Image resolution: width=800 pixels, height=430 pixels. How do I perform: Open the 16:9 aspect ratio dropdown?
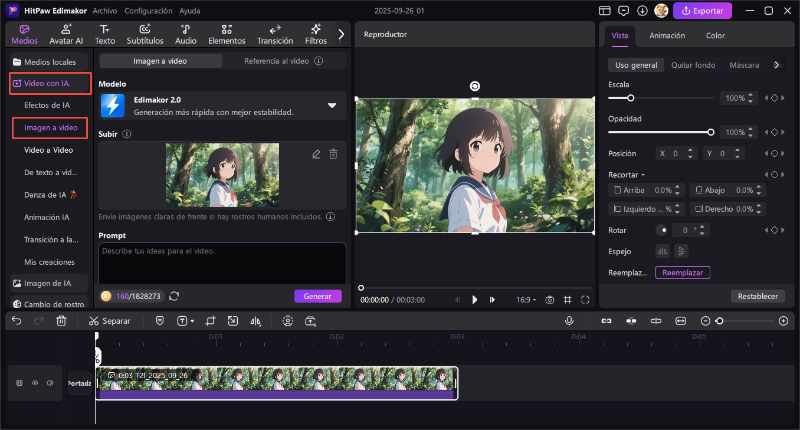(x=526, y=300)
